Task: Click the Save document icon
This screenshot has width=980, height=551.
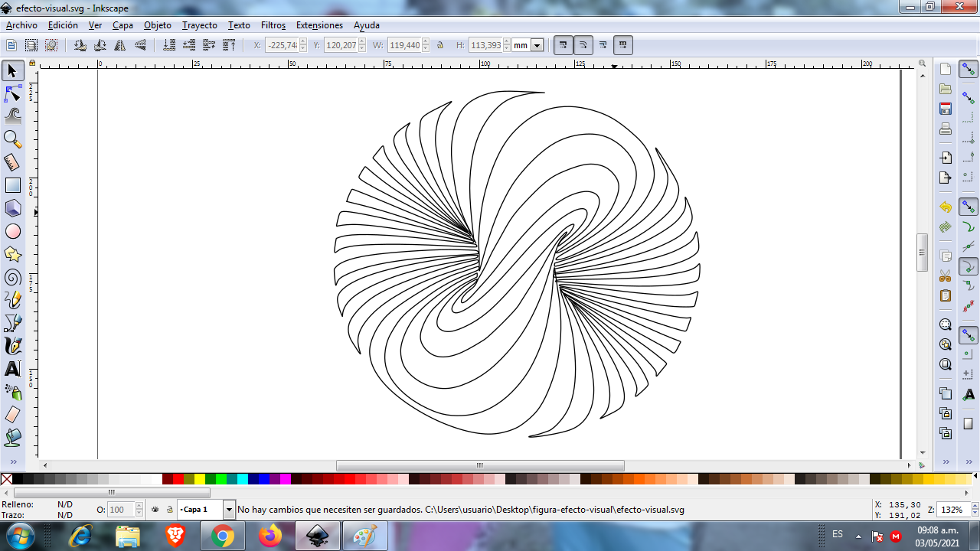Action: click(x=946, y=109)
